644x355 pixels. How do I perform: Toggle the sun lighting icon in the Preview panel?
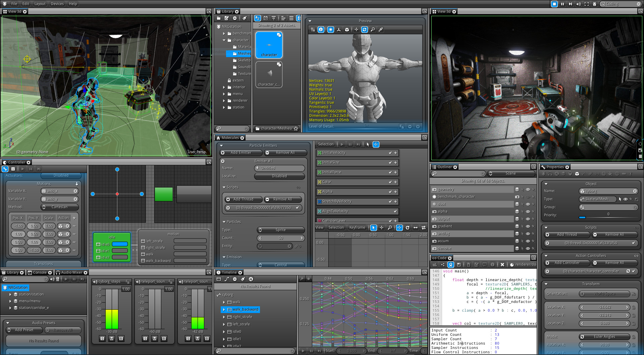pos(330,30)
